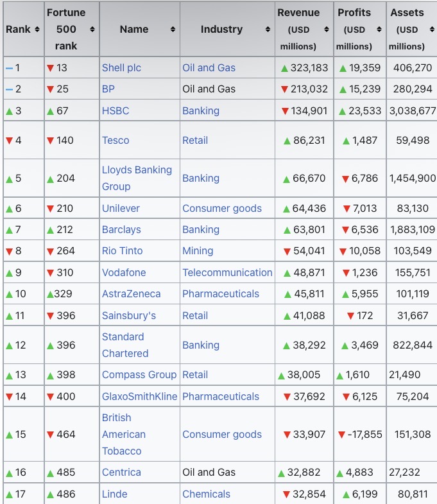Open the Unilever link
The image size is (437, 504).
point(121,209)
